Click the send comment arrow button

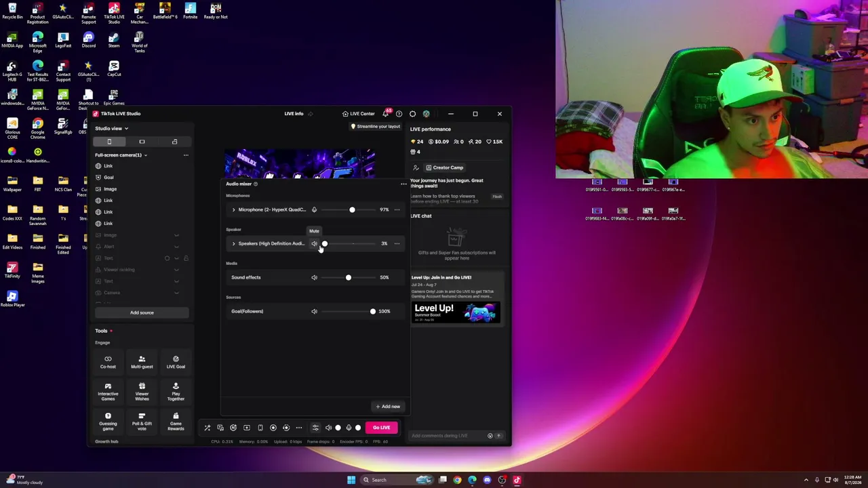coord(498,436)
